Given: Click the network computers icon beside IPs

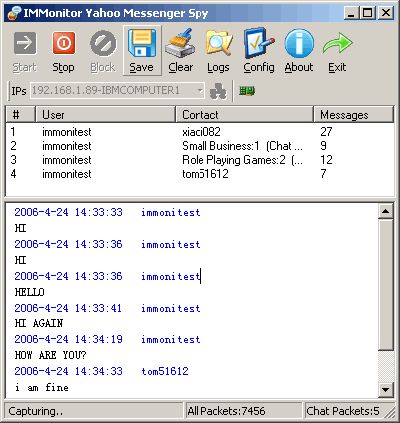Looking at the screenshot, I should (218, 91).
